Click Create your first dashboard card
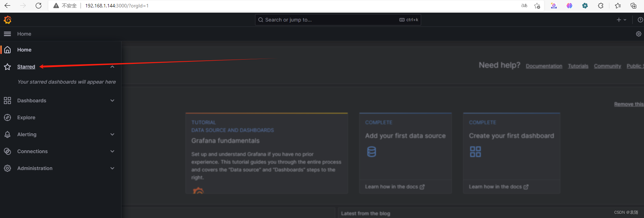Image resolution: width=644 pixels, height=218 pixels. click(x=512, y=153)
